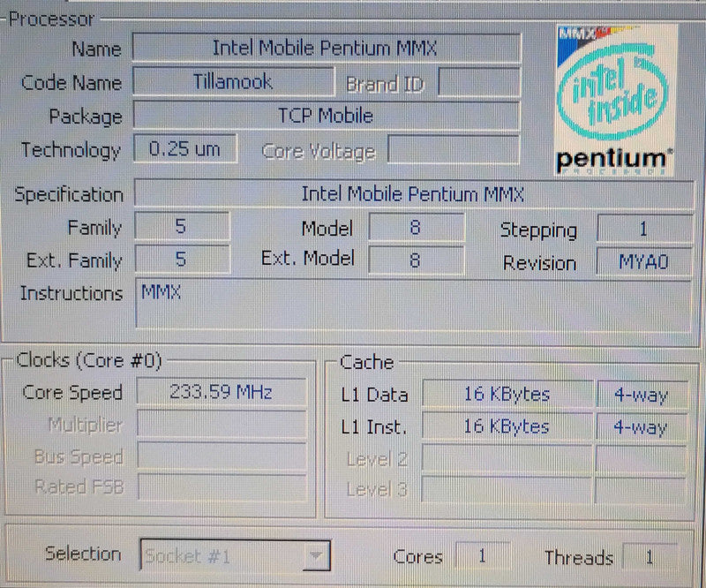Click the 'Revision' label
The image size is (706, 588).
coord(539,263)
